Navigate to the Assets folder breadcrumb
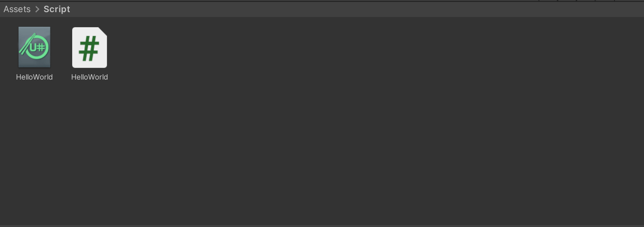Screen dimensions: 644x227 (17, 9)
